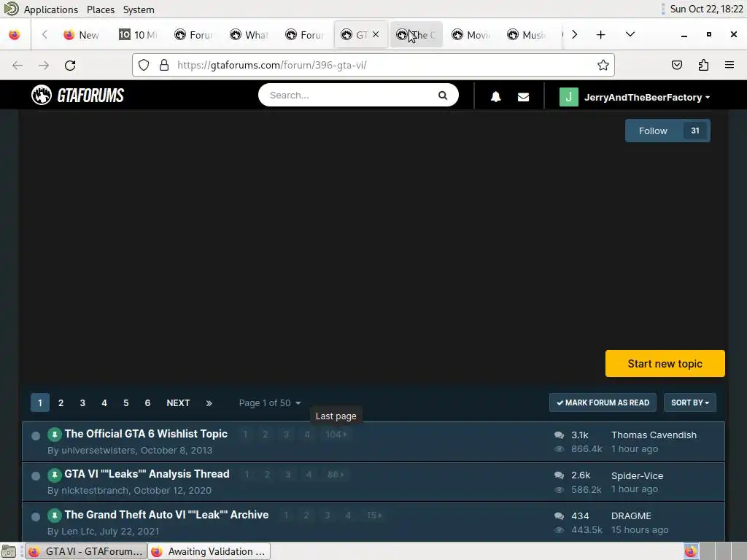
Task: Mark Leaks Analysis Thread read via dot
Action: coord(35,476)
